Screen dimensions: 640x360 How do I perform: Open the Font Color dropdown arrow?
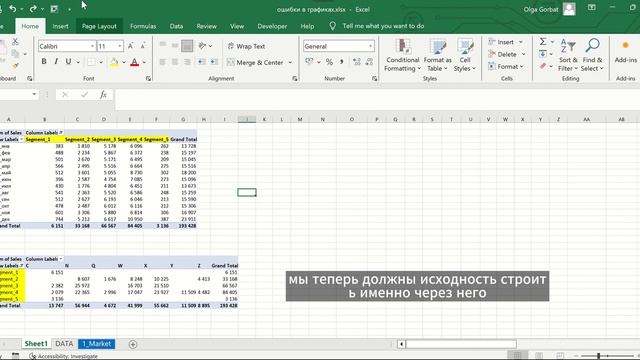click(144, 62)
